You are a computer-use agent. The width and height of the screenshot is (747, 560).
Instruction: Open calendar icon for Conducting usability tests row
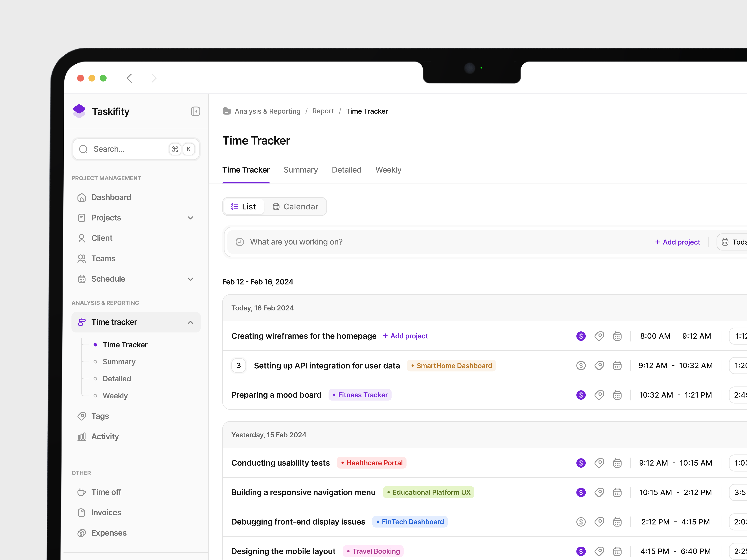tap(617, 463)
